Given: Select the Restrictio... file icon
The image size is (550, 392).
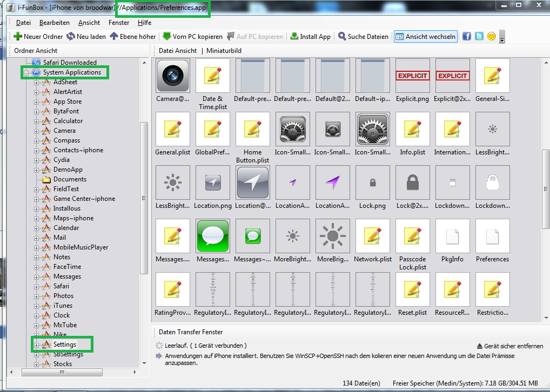Looking at the screenshot, I should (x=493, y=289).
